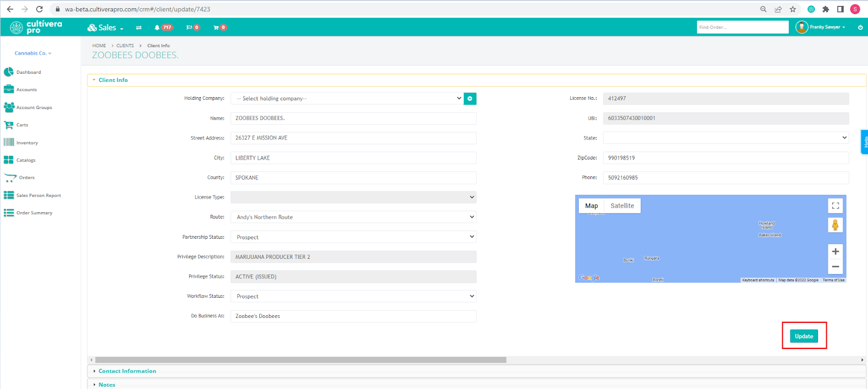Screen dimensions: 868x389
Task: Go to Account Groups in sidebar
Action: pyautogui.click(x=28, y=107)
